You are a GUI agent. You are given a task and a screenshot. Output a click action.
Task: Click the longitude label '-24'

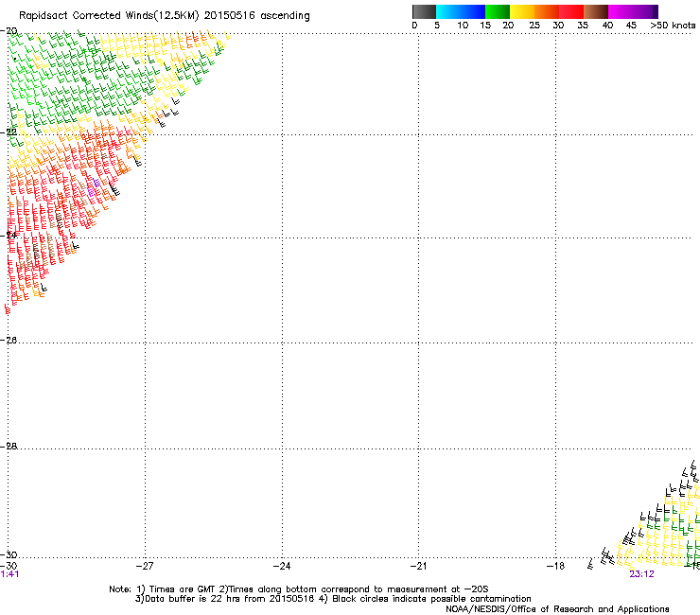282,566
